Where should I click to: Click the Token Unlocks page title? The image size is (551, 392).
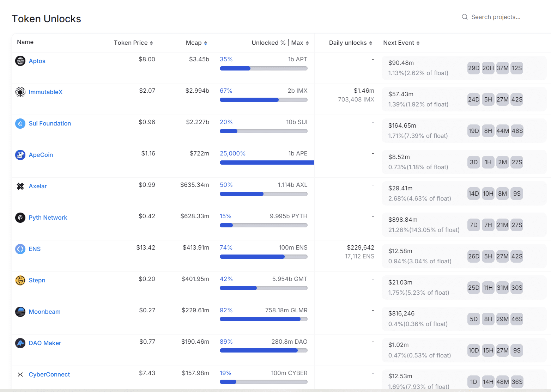click(46, 19)
